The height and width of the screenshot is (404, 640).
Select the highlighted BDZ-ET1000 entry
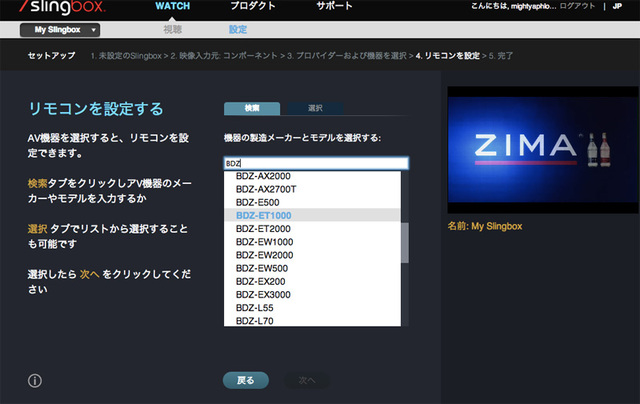tap(312, 215)
